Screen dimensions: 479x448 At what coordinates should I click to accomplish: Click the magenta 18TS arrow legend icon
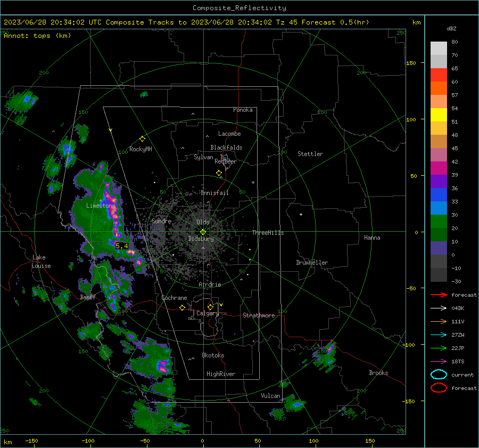coord(439,362)
